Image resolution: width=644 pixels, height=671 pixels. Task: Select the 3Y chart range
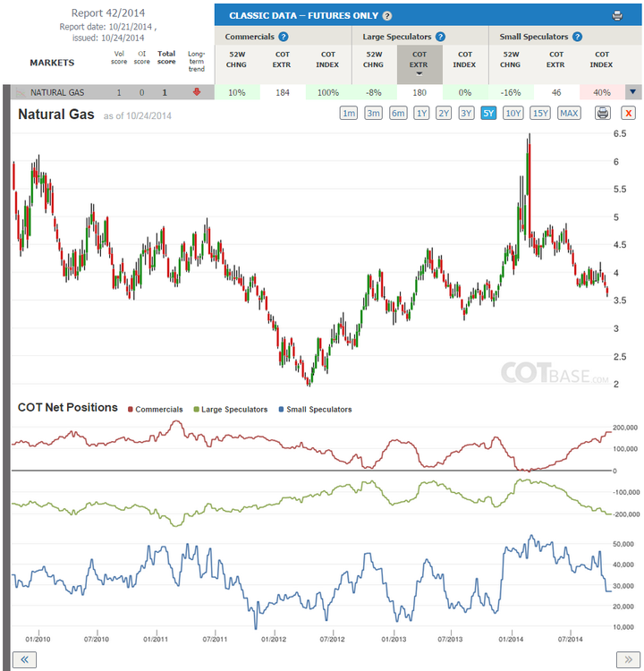pos(466,113)
